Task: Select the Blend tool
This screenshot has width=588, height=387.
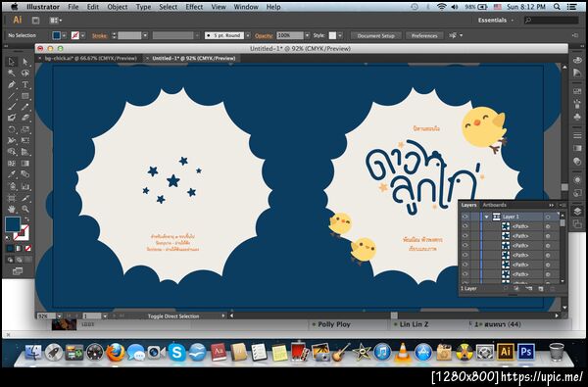Action: [24, 174]
